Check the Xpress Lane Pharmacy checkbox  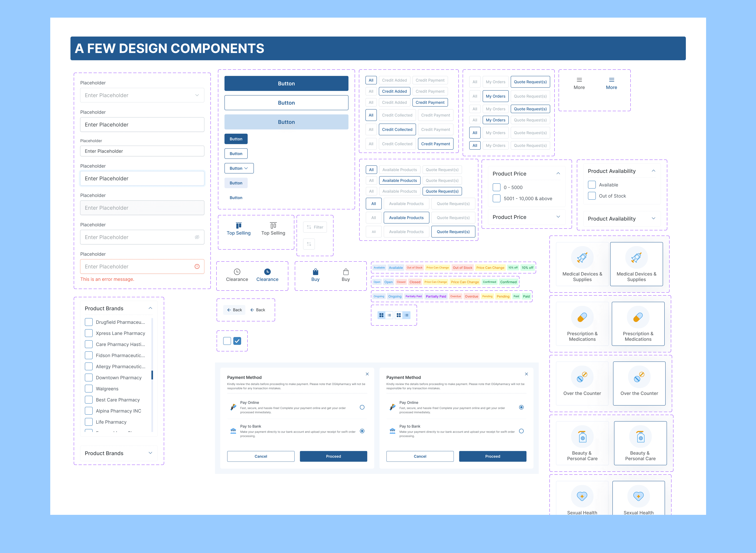89,333
